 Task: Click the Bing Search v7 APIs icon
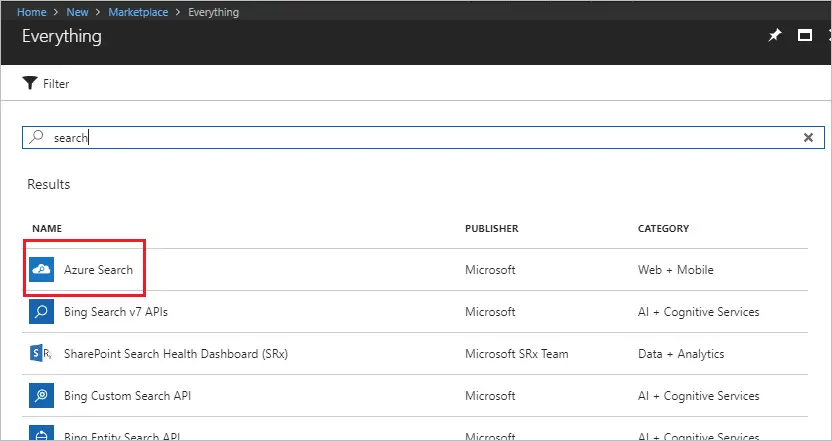pyautogui.click(x=41, y=312)
